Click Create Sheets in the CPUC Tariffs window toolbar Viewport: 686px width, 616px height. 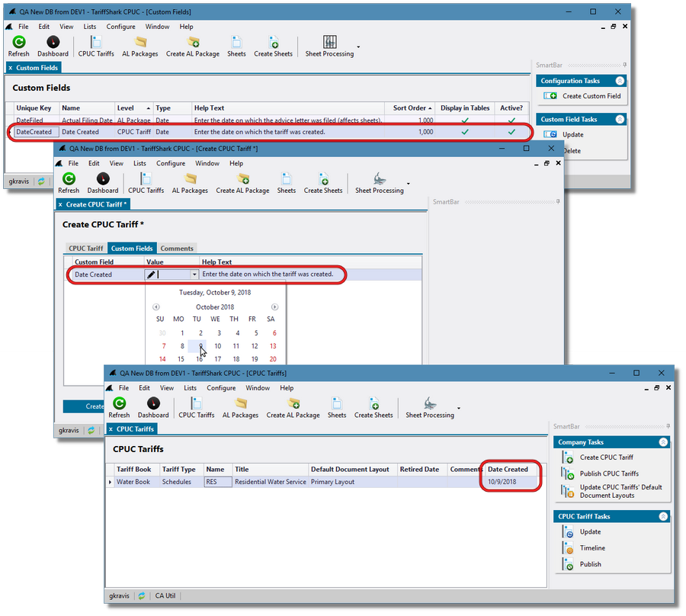373,408
